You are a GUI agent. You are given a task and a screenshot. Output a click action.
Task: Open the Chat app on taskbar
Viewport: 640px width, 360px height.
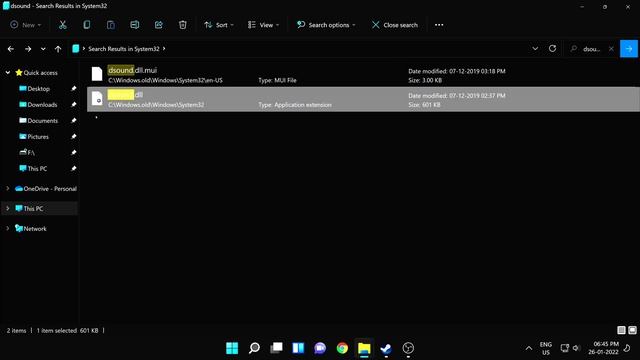[320, 348]
